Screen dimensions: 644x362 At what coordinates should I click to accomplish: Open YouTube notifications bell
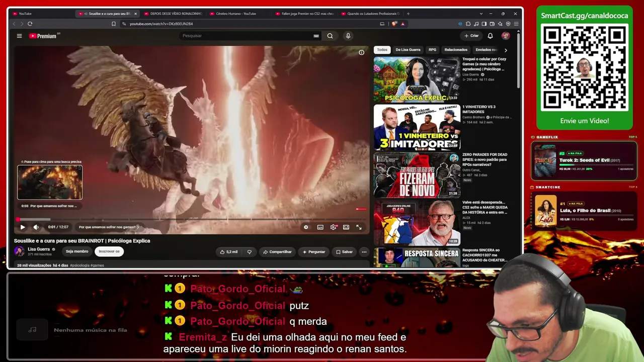click(x=490, y=36)
